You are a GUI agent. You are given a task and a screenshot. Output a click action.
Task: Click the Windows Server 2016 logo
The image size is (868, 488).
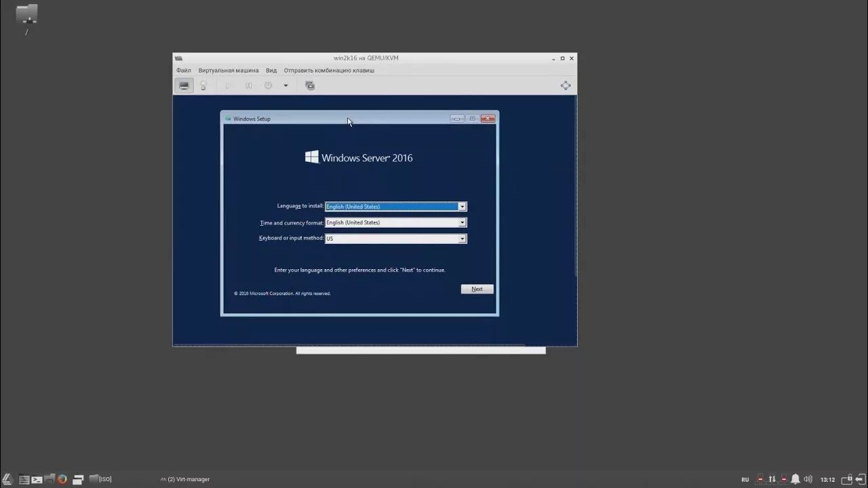tap(359, 157)
